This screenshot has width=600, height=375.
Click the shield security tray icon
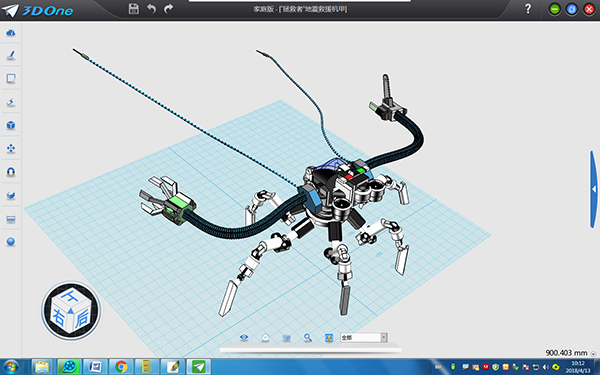coord(496,367)
